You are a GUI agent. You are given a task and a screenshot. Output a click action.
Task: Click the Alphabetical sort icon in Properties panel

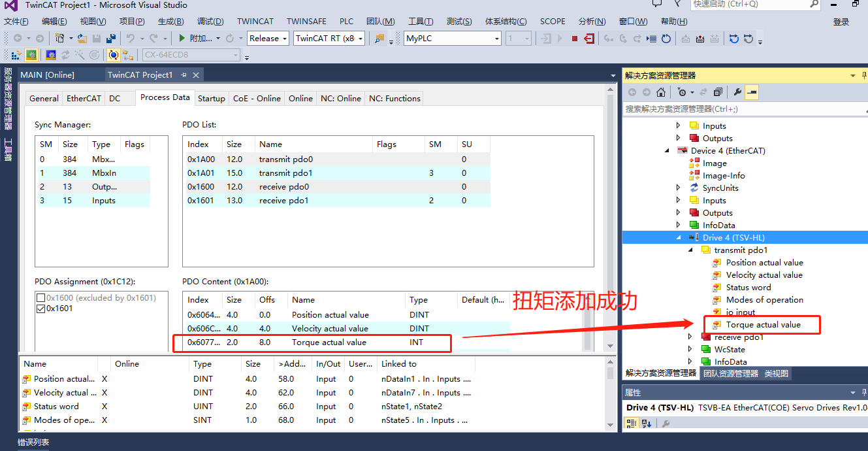647,424
